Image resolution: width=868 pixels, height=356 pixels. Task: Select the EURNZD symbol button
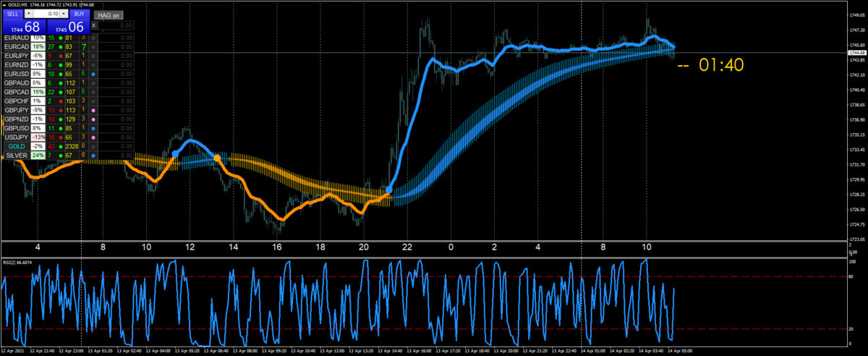tap(17, 64)
